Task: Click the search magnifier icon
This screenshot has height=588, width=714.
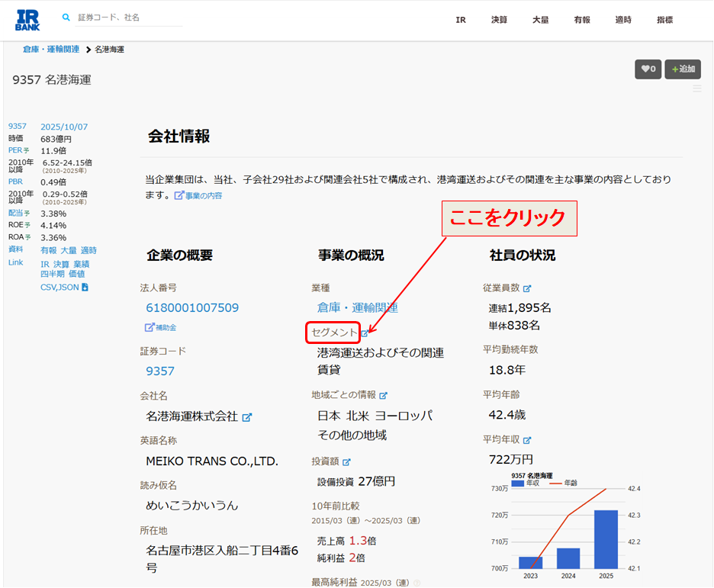Action: (66, 18)
